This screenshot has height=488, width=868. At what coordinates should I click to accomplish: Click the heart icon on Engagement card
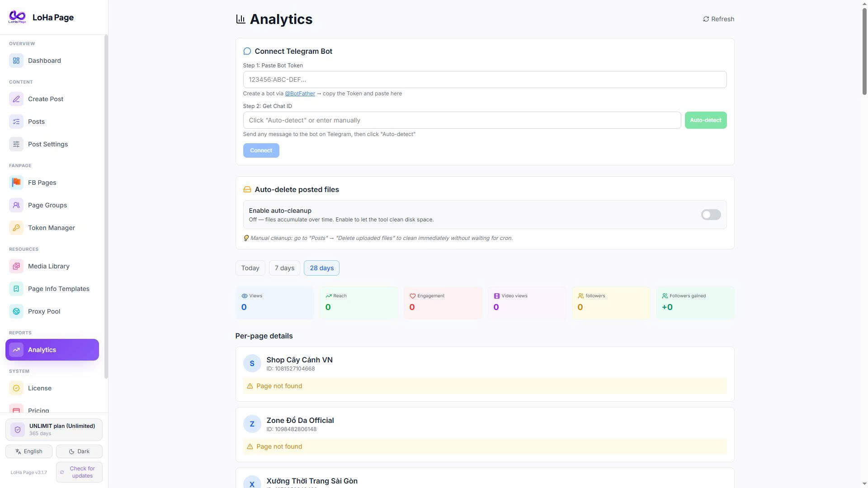tap(412, 296)
